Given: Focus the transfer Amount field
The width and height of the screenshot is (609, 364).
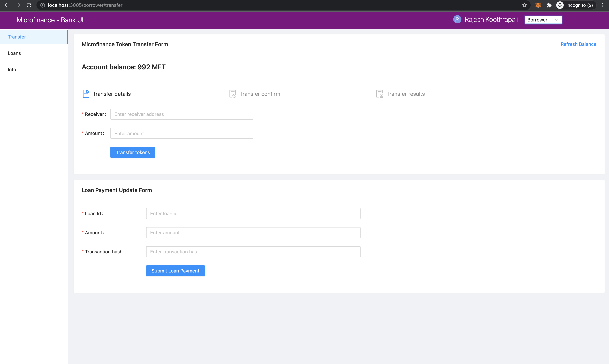Looking at the screenshot, I should (x=182, y=133).
